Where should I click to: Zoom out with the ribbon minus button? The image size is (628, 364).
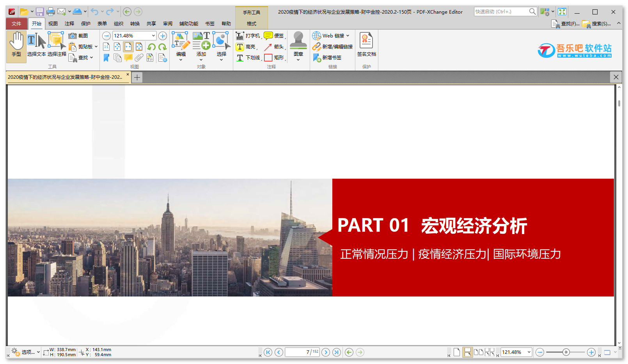[x=106, y=36]
